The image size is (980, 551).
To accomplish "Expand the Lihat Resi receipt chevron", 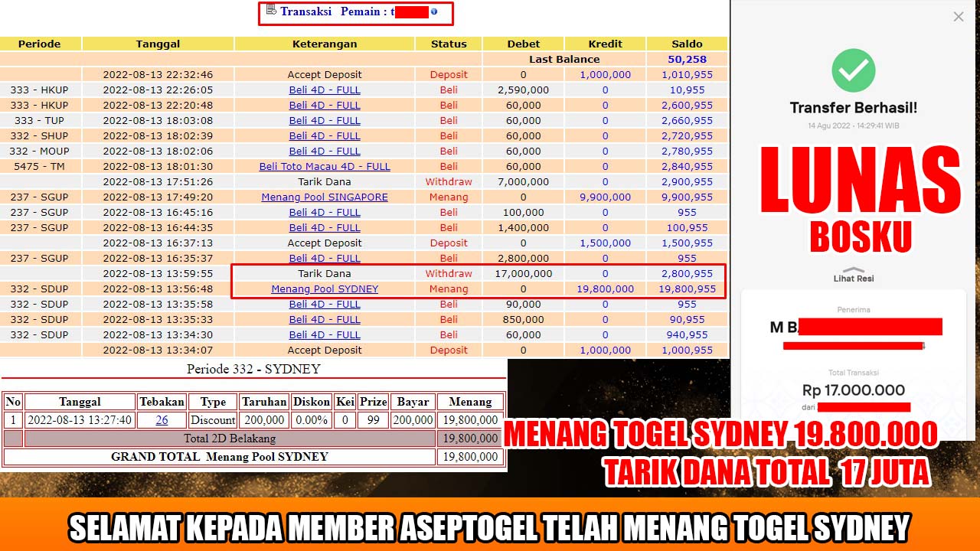I will 853,268.
